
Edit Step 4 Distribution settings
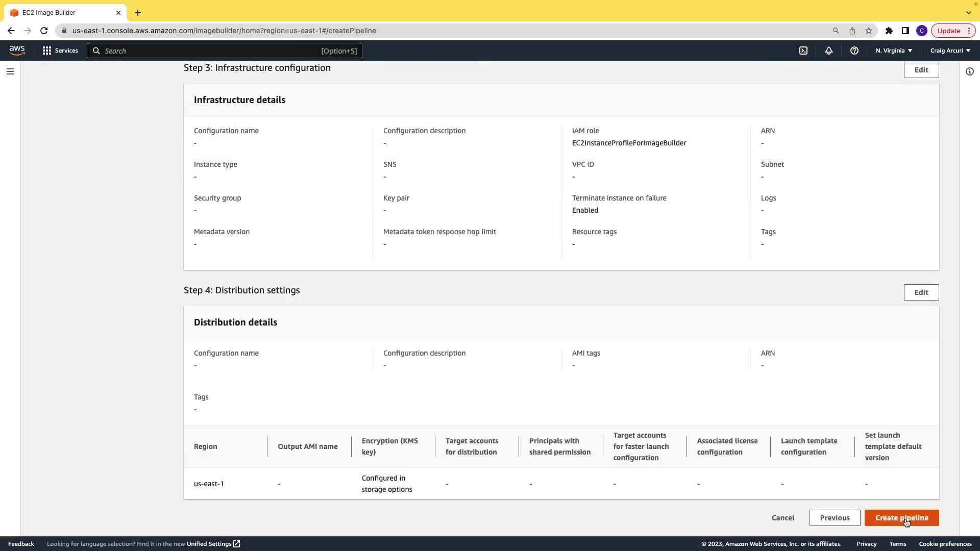(x=921, y=292)
